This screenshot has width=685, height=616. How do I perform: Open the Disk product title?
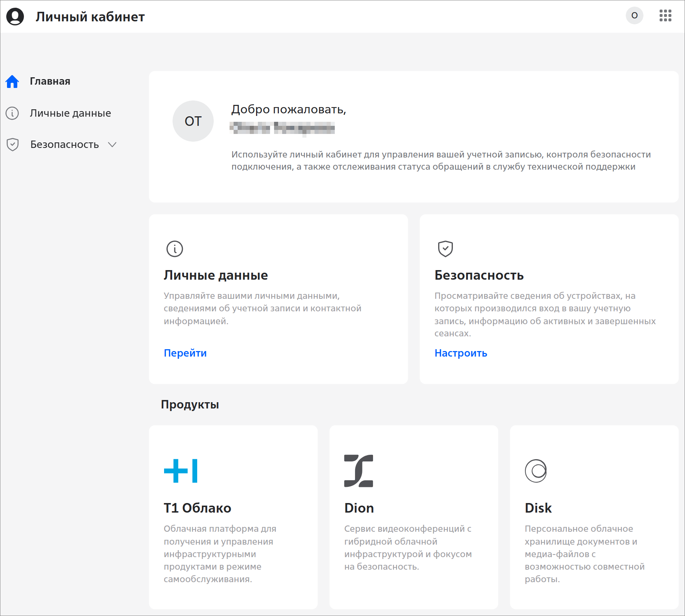click(x=538, y=508)
